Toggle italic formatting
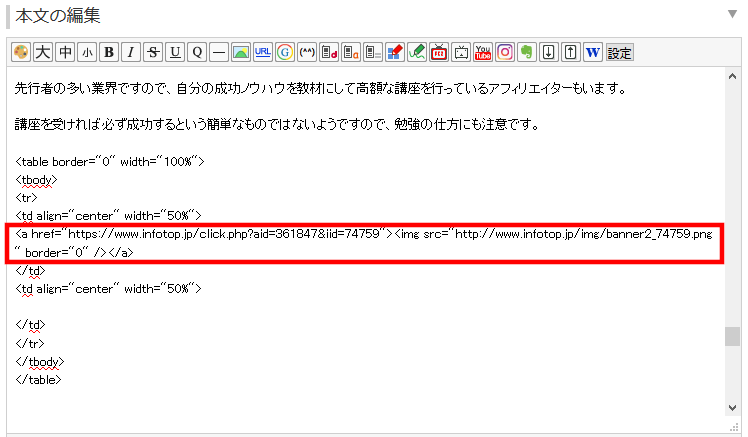 tap(131, 52)
